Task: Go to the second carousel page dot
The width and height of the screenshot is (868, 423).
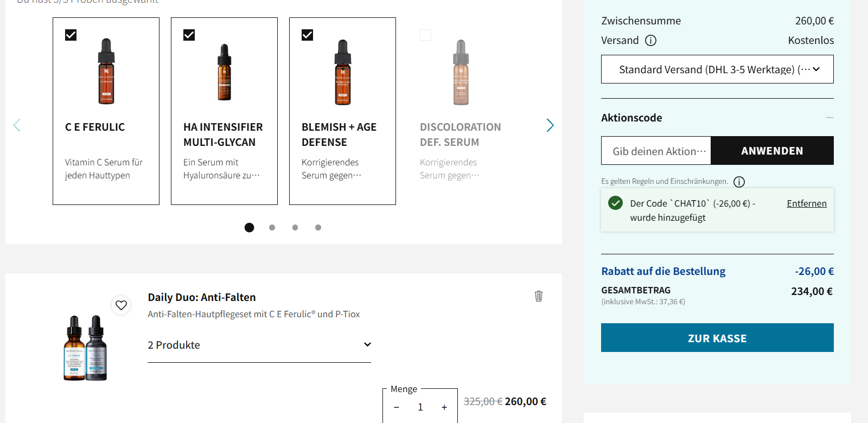Action: pyautogui.click(x=272, y=228)
